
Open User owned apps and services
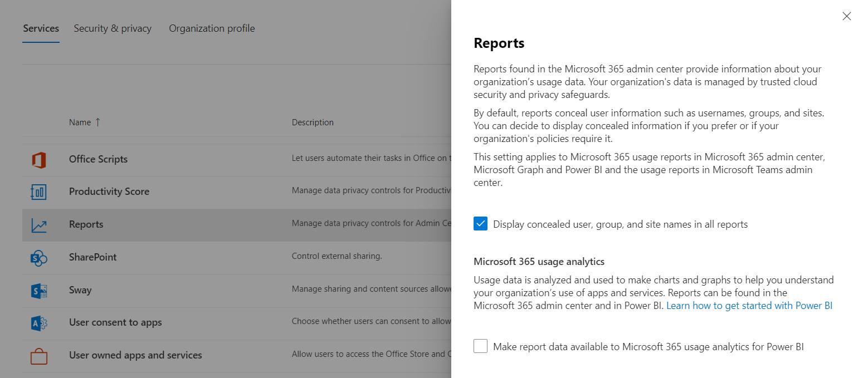click(x=135, y=355)
